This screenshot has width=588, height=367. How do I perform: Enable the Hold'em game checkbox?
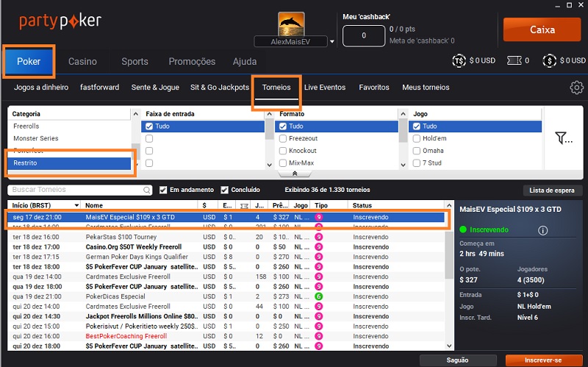pyautogui.click(x=416, y=139)
